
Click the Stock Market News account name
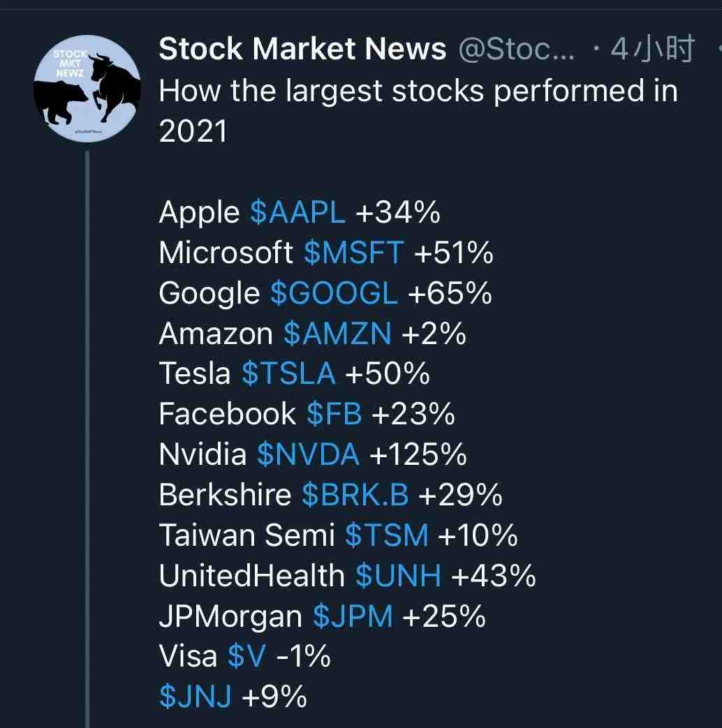(302, 49)
